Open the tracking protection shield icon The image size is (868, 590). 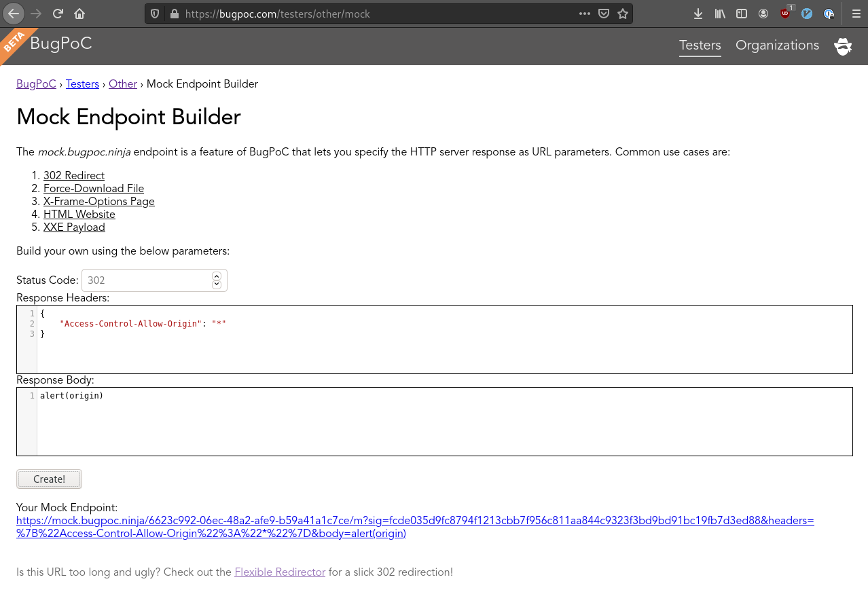pyautogui.click(x=156, y=14)
